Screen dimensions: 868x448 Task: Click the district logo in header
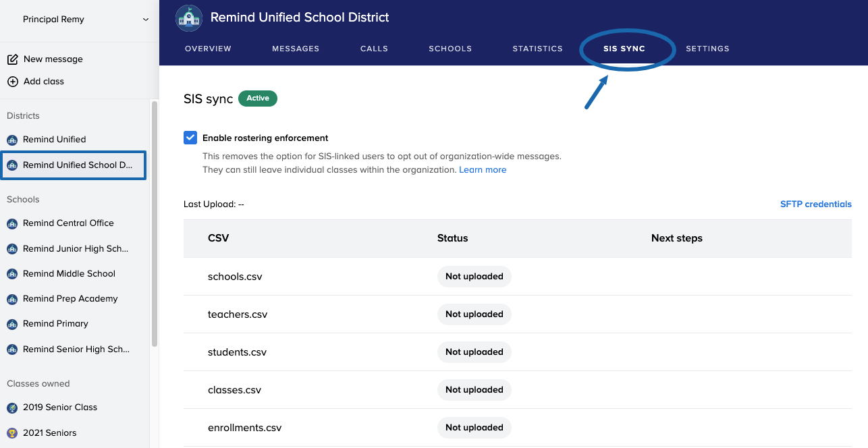(189, 18)
